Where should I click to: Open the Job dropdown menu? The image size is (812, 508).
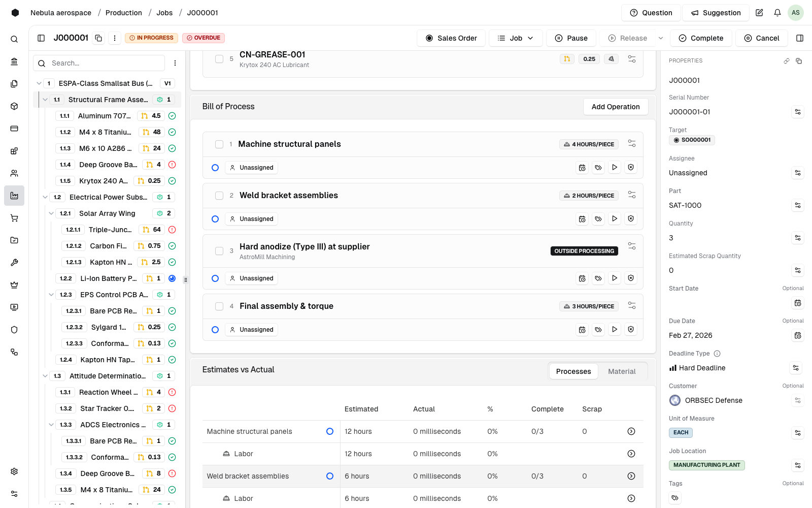[x=516, y=38]
